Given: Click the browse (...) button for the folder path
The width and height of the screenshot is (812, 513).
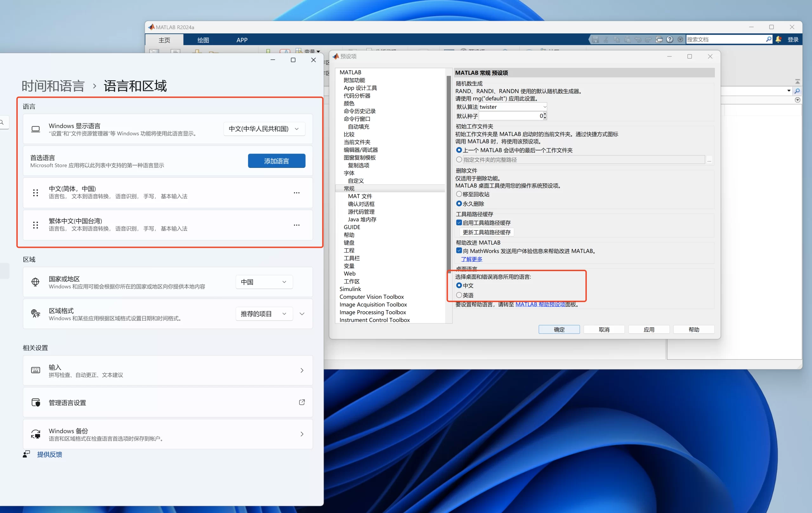Looking at the screenshot, I should 709,160.
